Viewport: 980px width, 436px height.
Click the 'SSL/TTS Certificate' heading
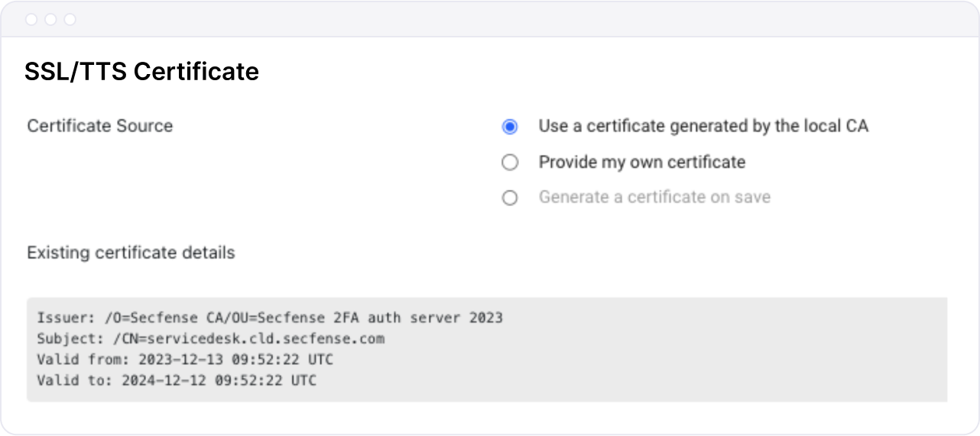coord(142,72)
